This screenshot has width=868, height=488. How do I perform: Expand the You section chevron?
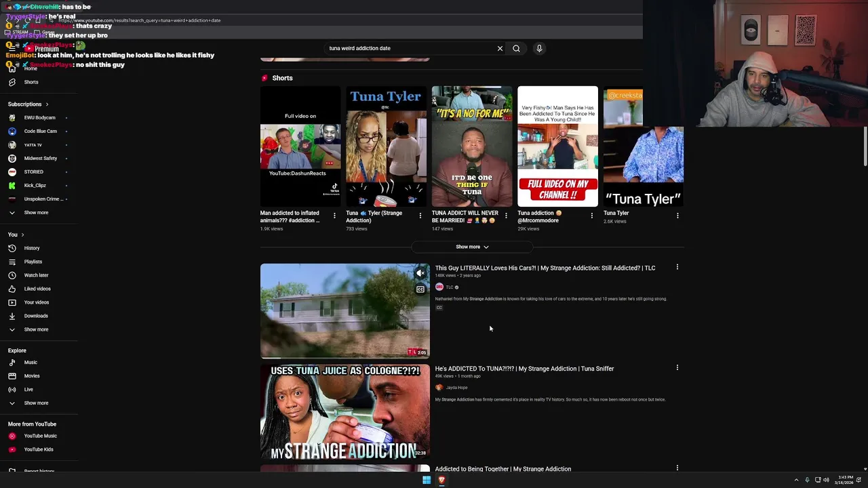(x=22, y=235)
